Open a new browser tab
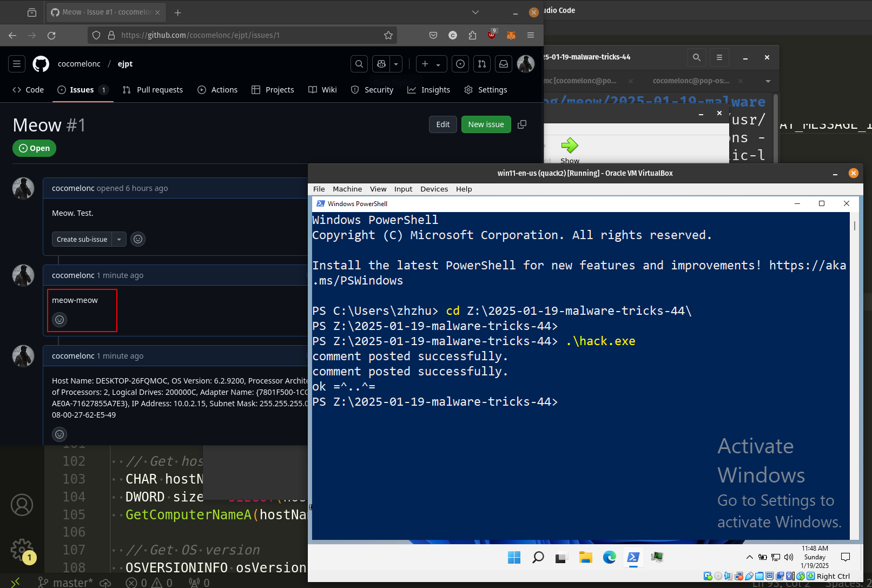 177,12
